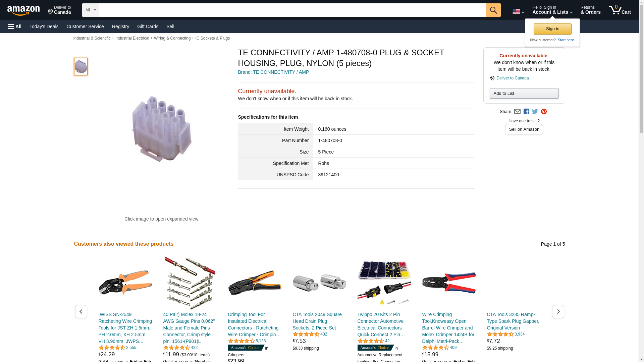Go to previous carousel page arrow

pos(81,312)
